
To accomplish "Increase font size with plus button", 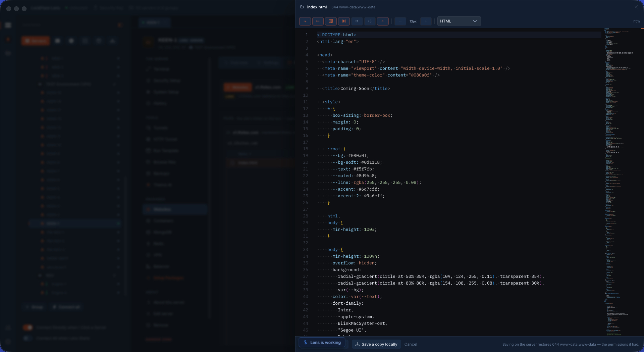I will [426, 21].
